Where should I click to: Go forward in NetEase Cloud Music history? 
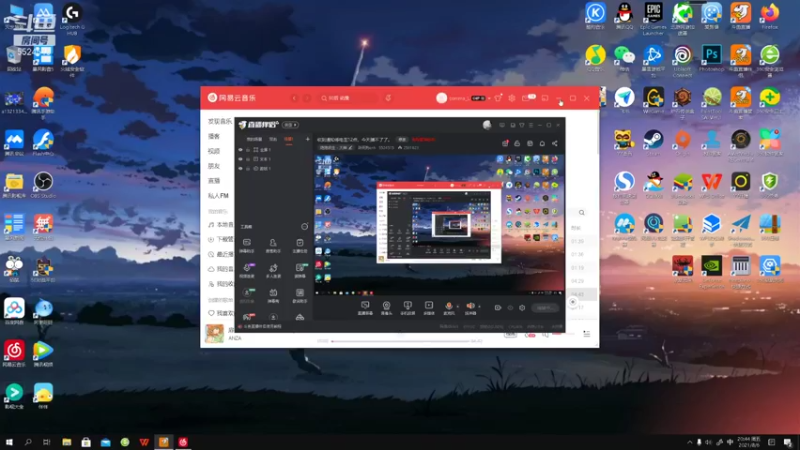pyautogui.click(x=307, y=98)
